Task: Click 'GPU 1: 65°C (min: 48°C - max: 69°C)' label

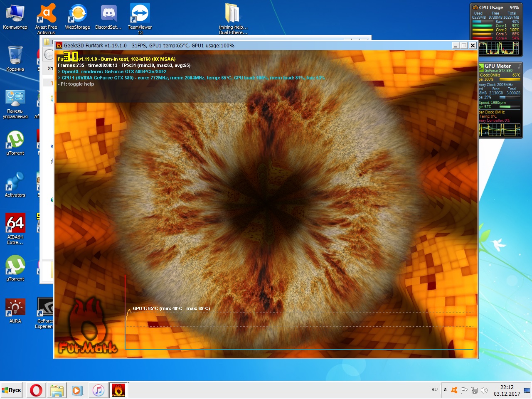Action: pos(171,308)
